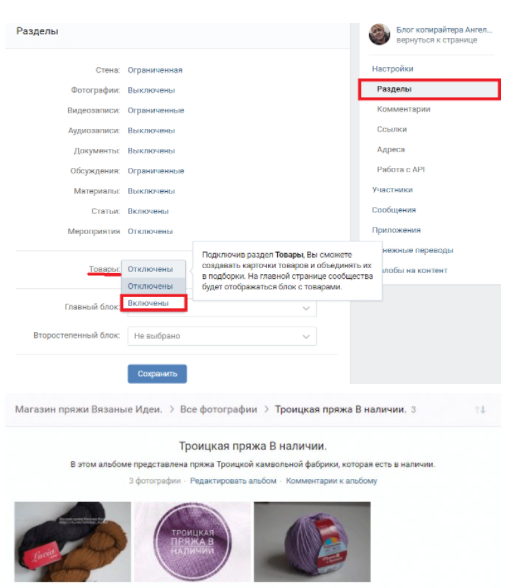The height and width of the screenshot is (588, 524).
Task: Click Редактировать альбом link
Action: [233, 481]
